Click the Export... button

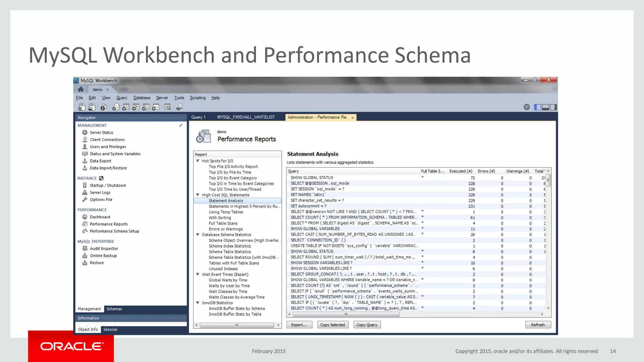pyautogui.click(x=299, y=325)
